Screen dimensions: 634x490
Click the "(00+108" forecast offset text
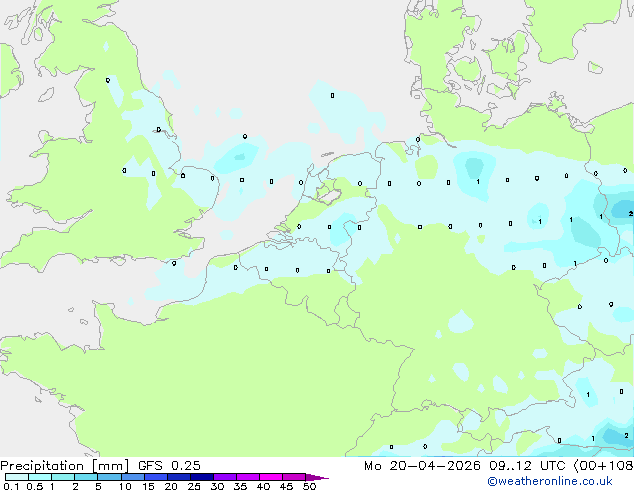pyautogui.click(x=604, y=466)
